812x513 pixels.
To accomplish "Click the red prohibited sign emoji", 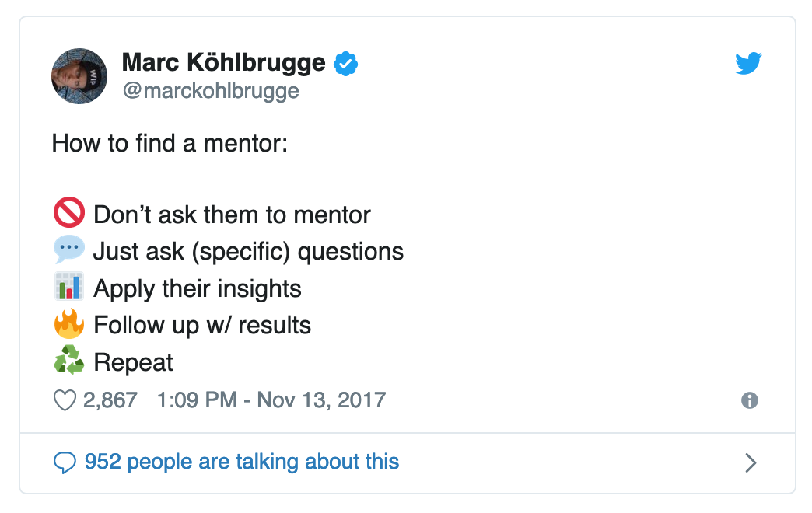I will tap(68, 214).
